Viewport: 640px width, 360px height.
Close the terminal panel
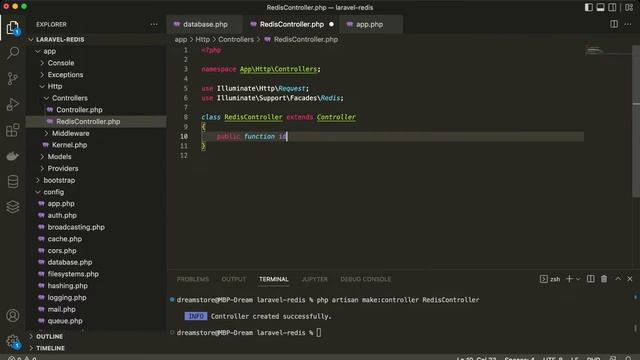click(630, 279)
